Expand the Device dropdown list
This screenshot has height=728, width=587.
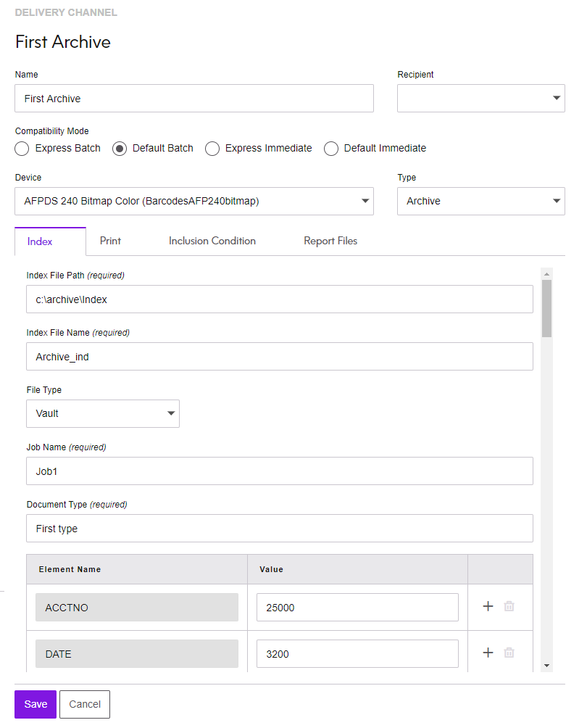click(x=193, y=202)
